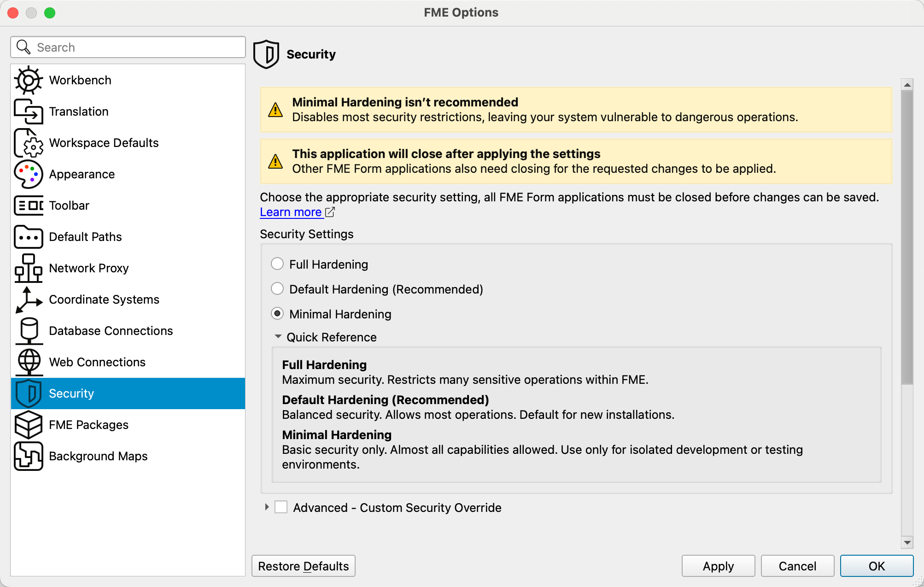Click the red window close button
This screenshot has height=587, width=924.
13,13
